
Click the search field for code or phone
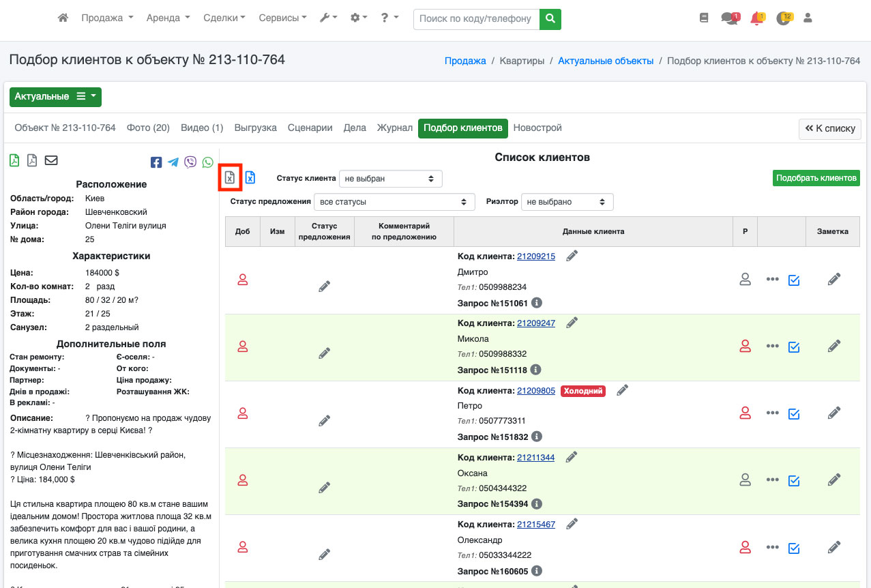click(475, 19)
